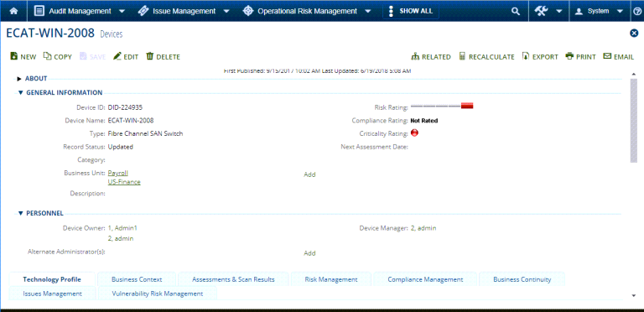Create a new record with NEW
644x312 pixels.
23,57
